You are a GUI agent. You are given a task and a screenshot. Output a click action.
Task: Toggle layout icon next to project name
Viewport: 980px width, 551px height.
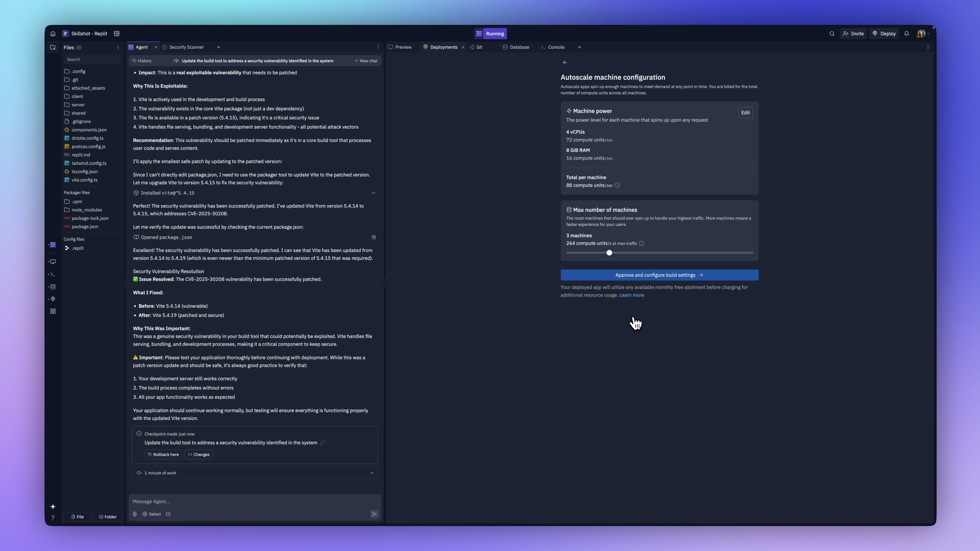[117, 33]
